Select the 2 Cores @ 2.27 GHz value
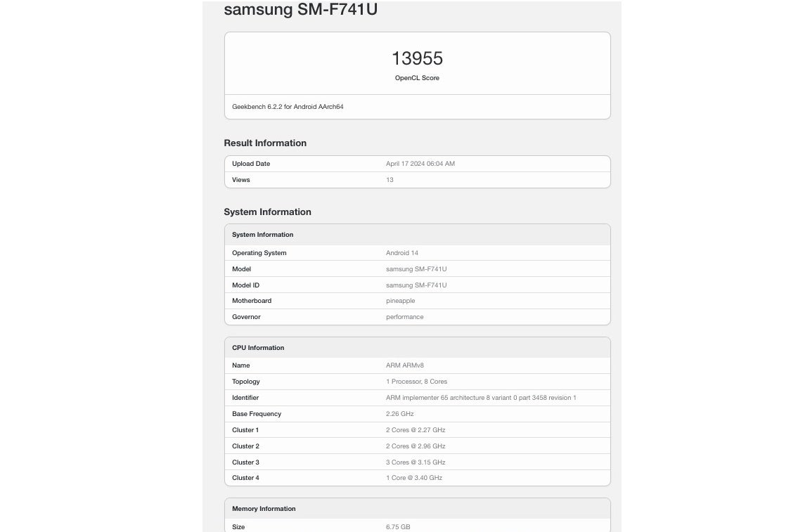Image resolution: width=798 pixels, height=532 pixels. tap(416, 430)
